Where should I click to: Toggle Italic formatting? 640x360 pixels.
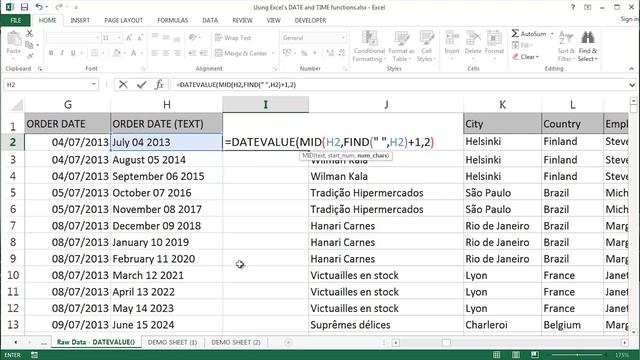pyautogui.click(x=62, y=53)
